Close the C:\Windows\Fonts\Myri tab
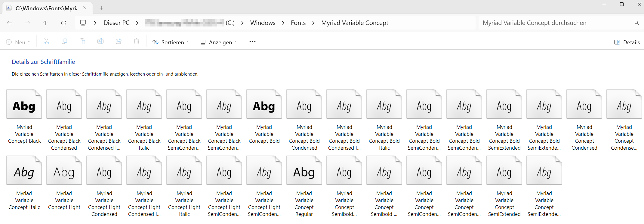The image size is (644, 224). [85, 8]
